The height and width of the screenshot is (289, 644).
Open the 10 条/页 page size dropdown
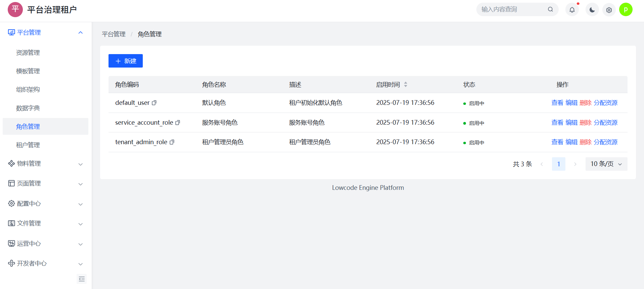coord(606,164)
